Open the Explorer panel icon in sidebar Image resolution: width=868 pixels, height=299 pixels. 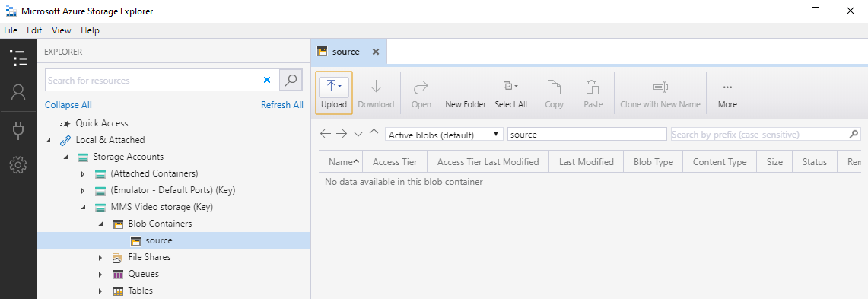point(18,58)
